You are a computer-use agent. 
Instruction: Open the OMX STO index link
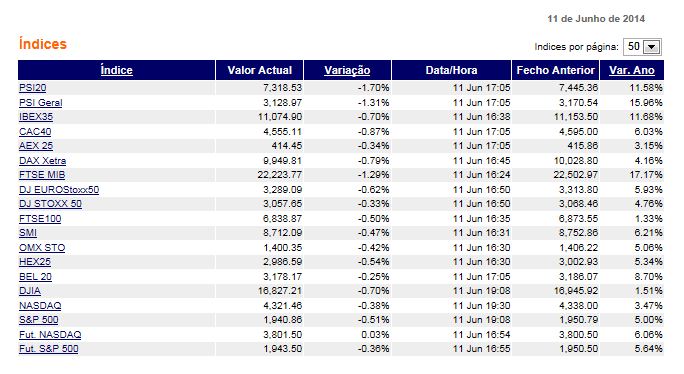(x=42, y=248)
